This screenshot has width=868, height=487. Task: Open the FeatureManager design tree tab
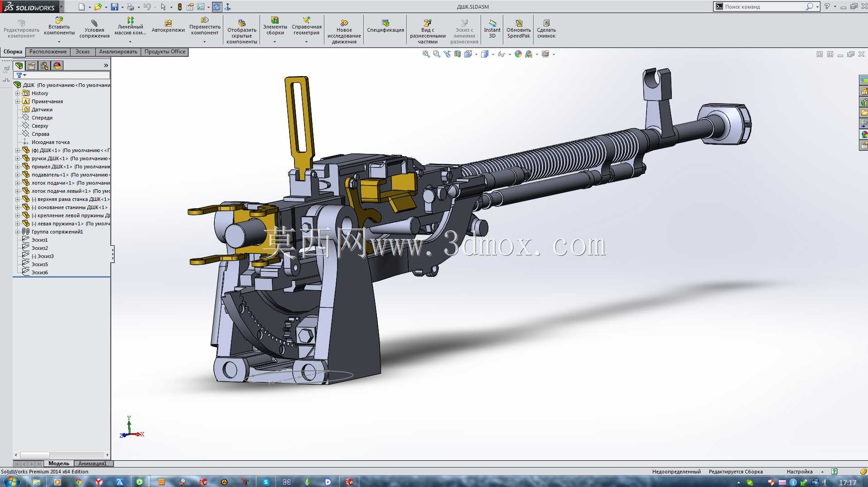[x=19, y=66]
